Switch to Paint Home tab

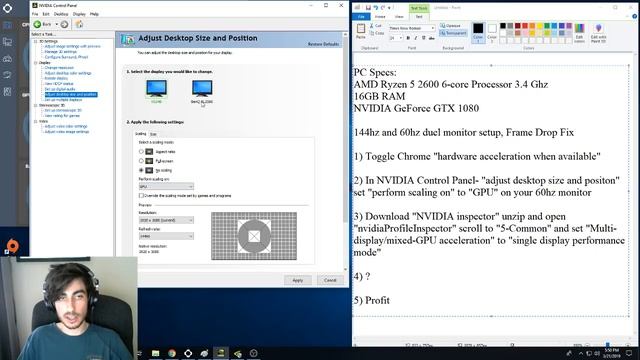(x=380, y=17)
